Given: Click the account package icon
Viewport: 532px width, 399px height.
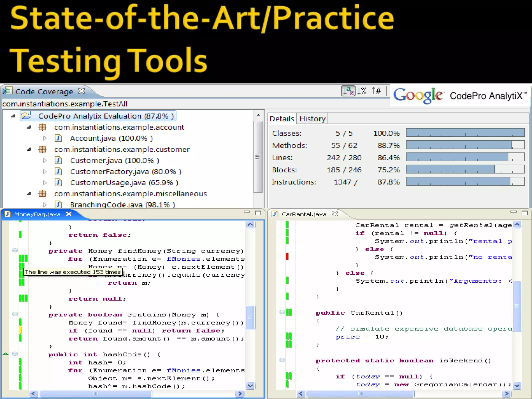Looking at the screenshot, I should [x=42, y=127].
